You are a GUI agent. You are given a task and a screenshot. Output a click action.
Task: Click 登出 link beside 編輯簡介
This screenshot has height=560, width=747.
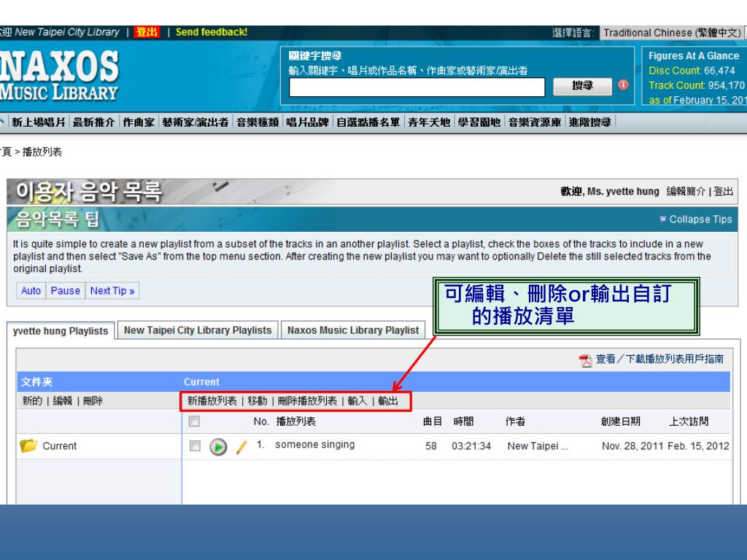click(x=723, y=191)
